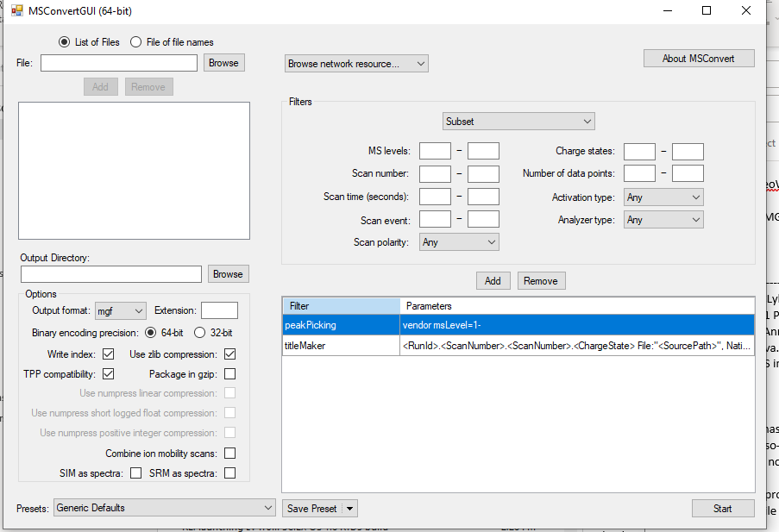779x532 pixels.
Task: Open the Browse network resource dropdown
Action: (356, 64)
